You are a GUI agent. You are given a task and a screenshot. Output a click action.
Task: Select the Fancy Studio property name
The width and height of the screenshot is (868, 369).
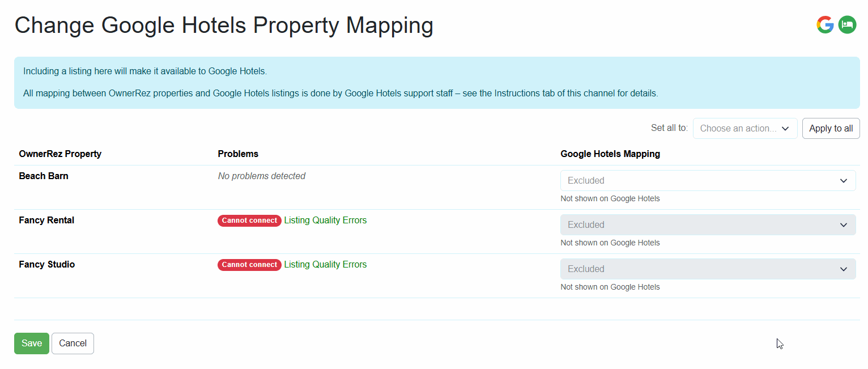[x=46, y=264]
